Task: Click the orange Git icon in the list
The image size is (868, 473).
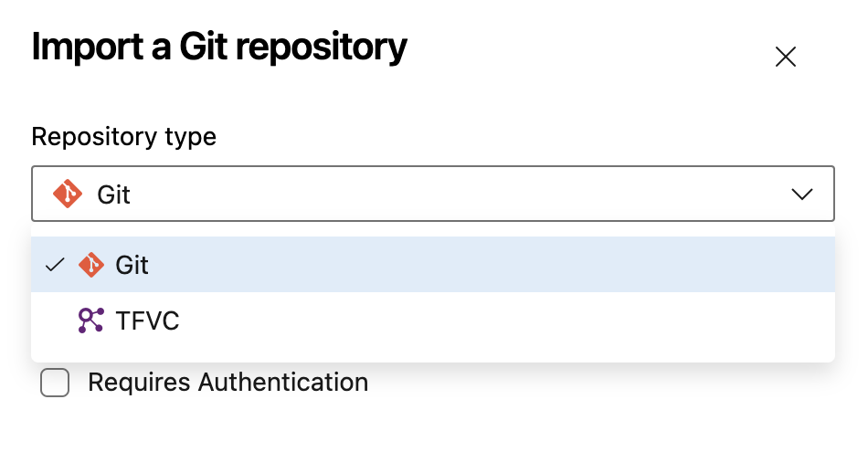Action: [91, 265]
